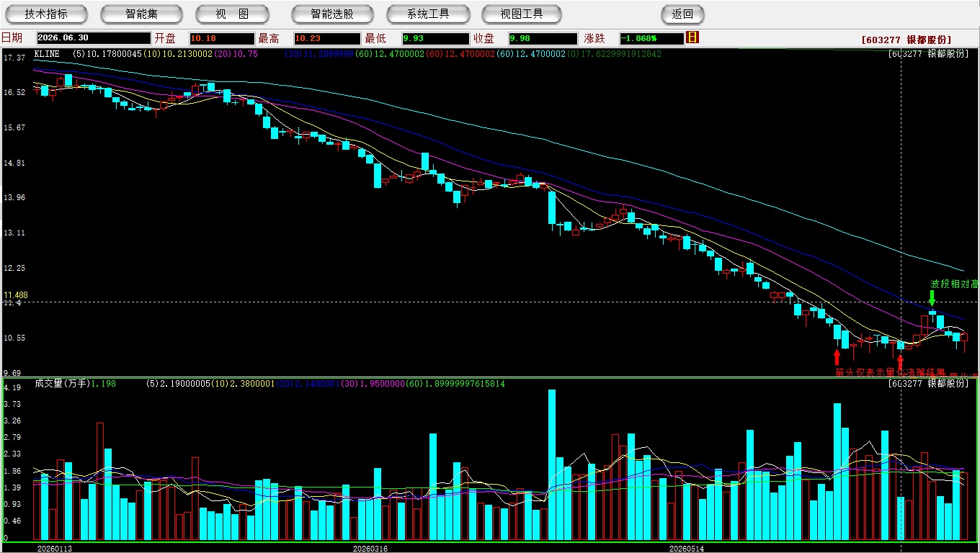The image size is (980, 553).
Task: Open the 视图 menu button
Action: point(232,14)
